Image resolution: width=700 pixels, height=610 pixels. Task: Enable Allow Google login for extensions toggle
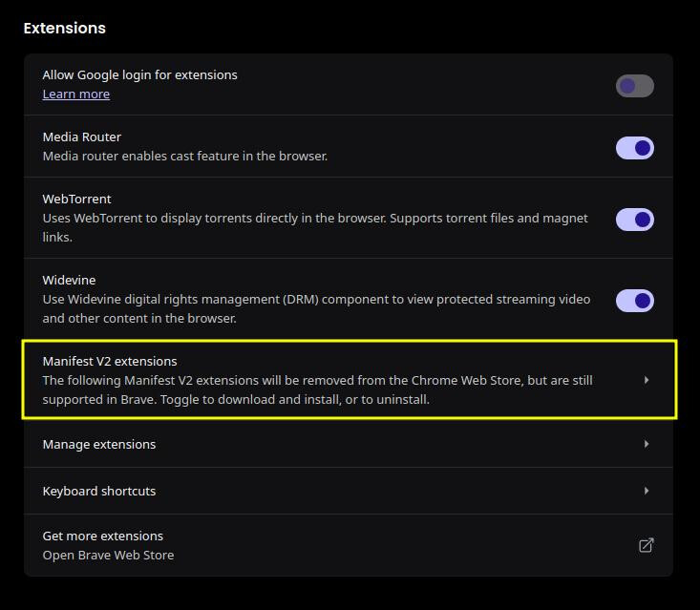pyautogui.click(x=635, y=86)
